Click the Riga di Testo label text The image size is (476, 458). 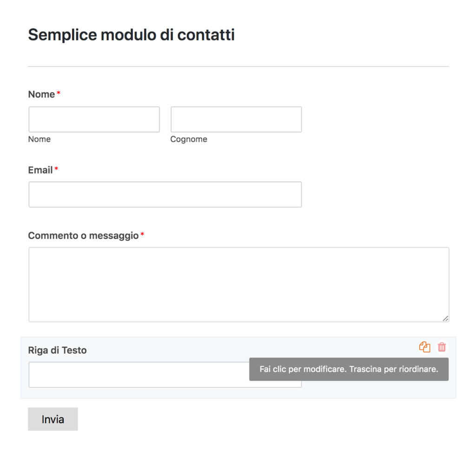[57, 350]
